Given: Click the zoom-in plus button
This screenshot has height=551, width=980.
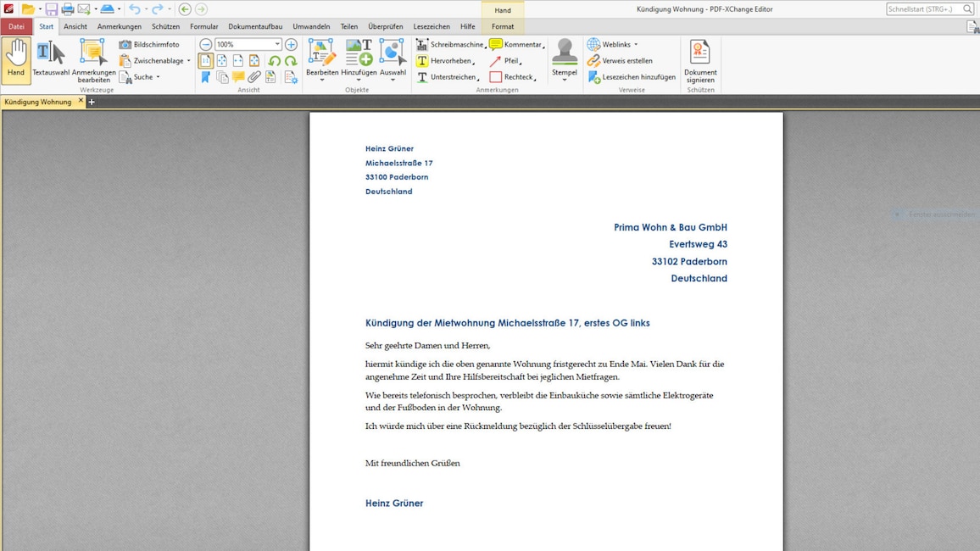Looking at the screenshot, I should (x=292, y=43).
